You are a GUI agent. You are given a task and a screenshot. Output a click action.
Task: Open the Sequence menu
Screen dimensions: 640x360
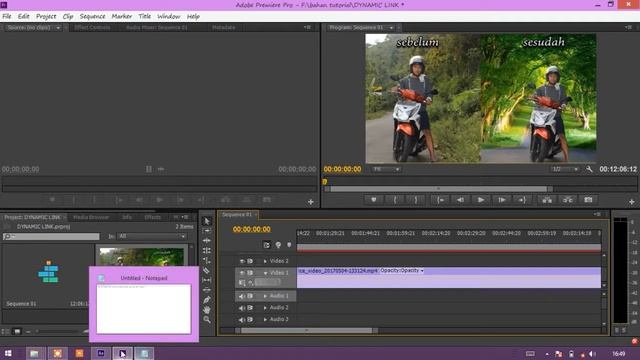tap(92, 16)
